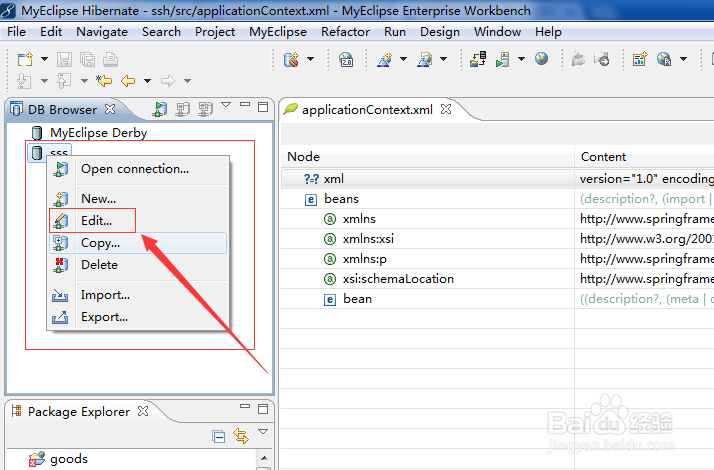This screenshot has height=470, width=714.
Task: Open the Previous Annotation dropdown arrow
Action: (84, 81)
